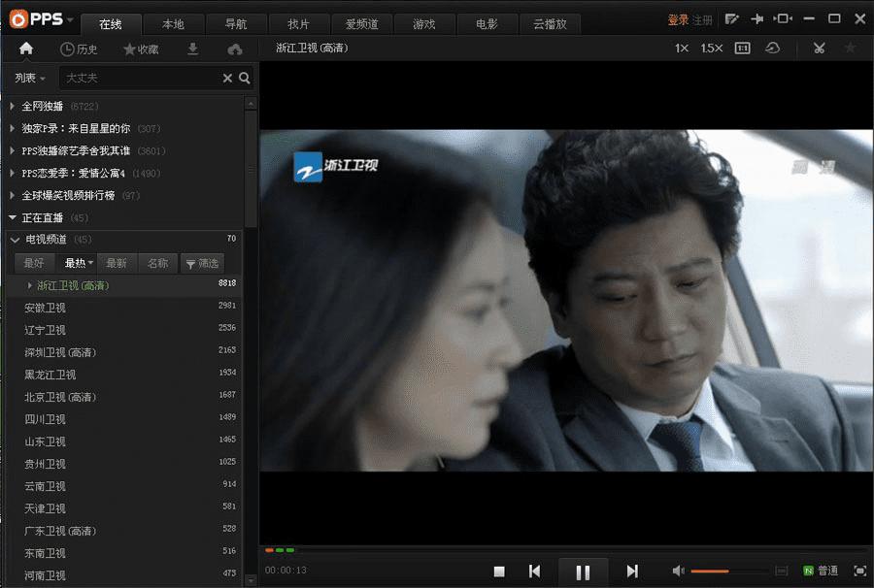The image size is (874, 588).
Task: Select 北京卫视(高清) channel
Action: click(x=122, y=397)
